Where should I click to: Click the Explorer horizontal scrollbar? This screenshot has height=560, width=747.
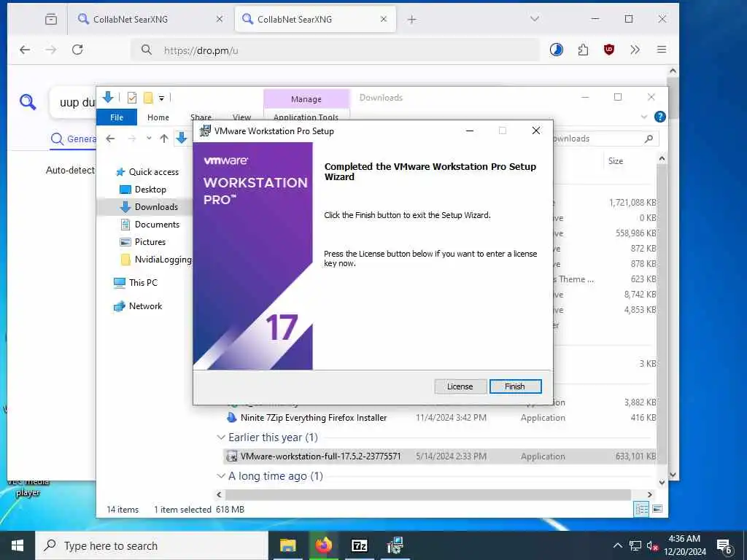pos(427,495)
